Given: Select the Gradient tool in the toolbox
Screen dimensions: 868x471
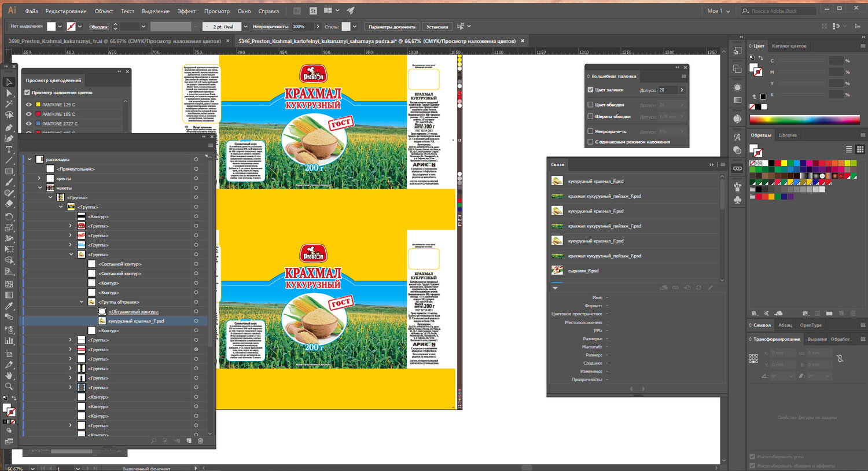Looking at the screenshot, I should pos(9,295).
